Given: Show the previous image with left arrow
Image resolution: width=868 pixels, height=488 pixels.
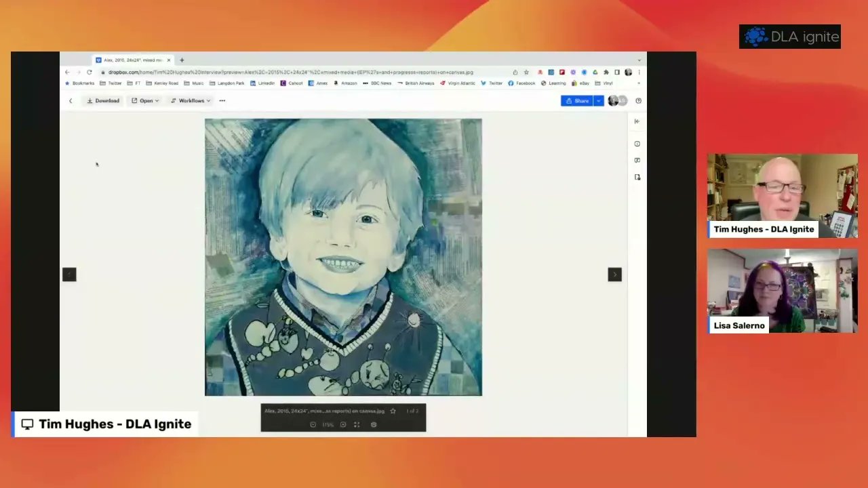Looking at the screenshot, I should click(69, 274).
